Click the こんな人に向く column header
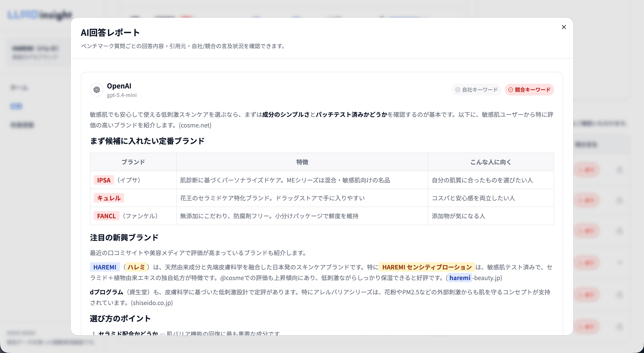The height and width of the screenshot is (353, 644). 491,162
